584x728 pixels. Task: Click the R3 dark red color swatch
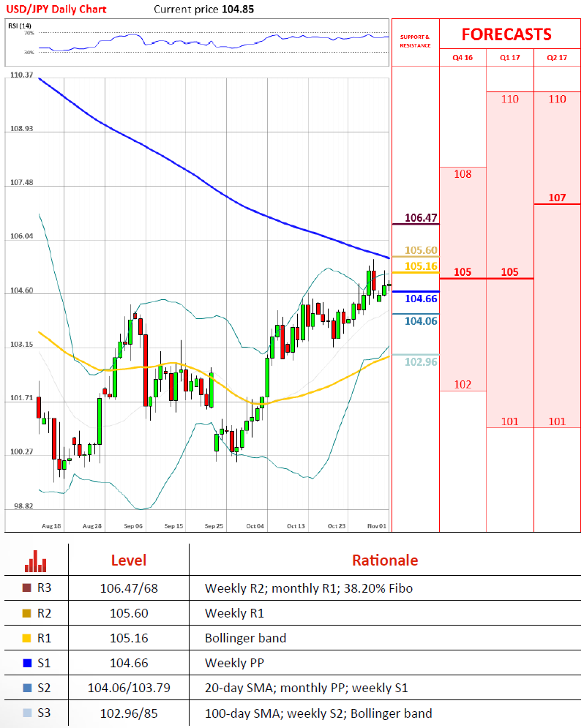[x=27, y=588]
